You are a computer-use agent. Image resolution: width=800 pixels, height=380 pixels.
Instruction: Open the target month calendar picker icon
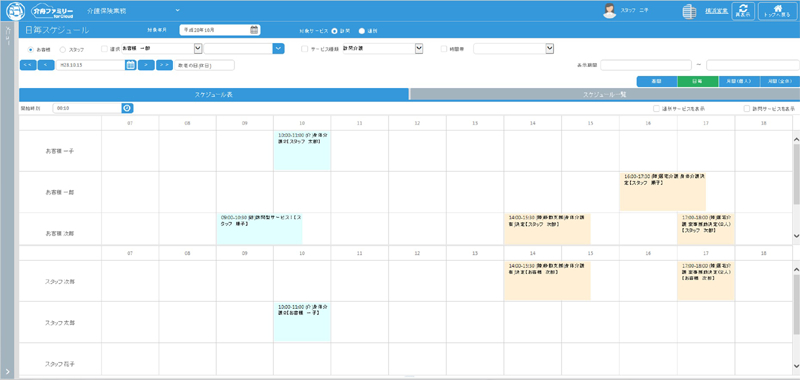[x=254, y=30]
